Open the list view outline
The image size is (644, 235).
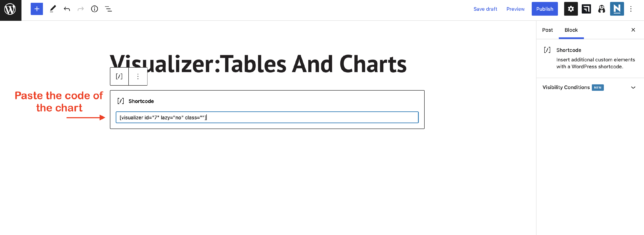(x=108, y=9)
